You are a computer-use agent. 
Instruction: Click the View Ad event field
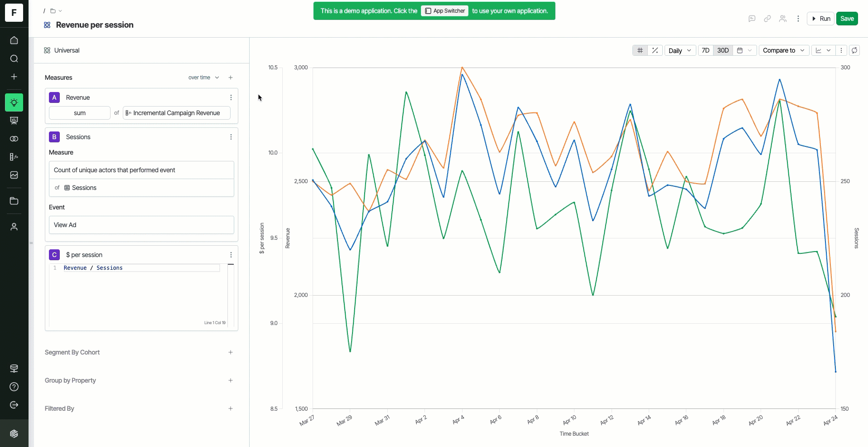point(141,225)
